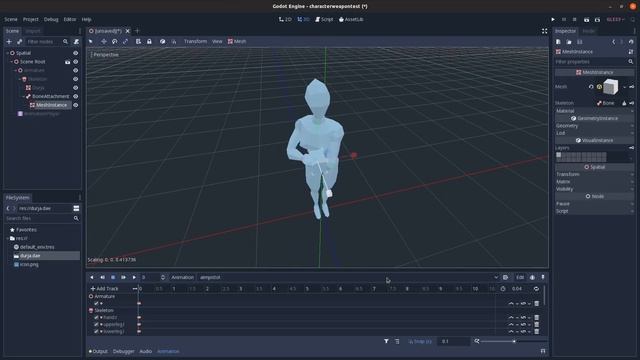
Task: Click the first layer square in Layers
Action: (558, 155)
